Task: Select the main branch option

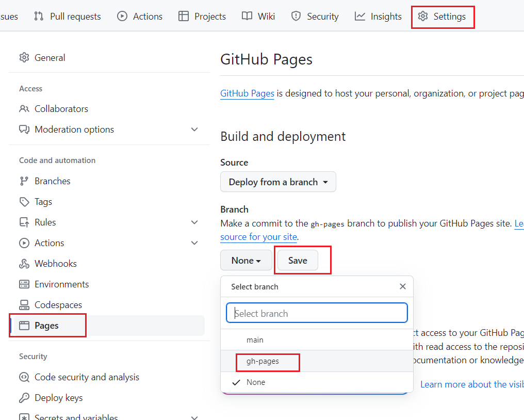Action: (317, 340)
